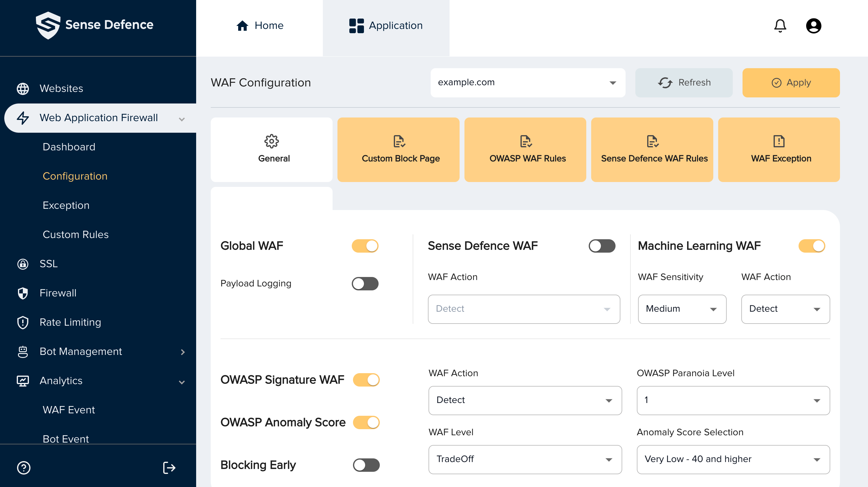Open help question mark icon
The width and height of the screenshot is (868, 487).
23,468
